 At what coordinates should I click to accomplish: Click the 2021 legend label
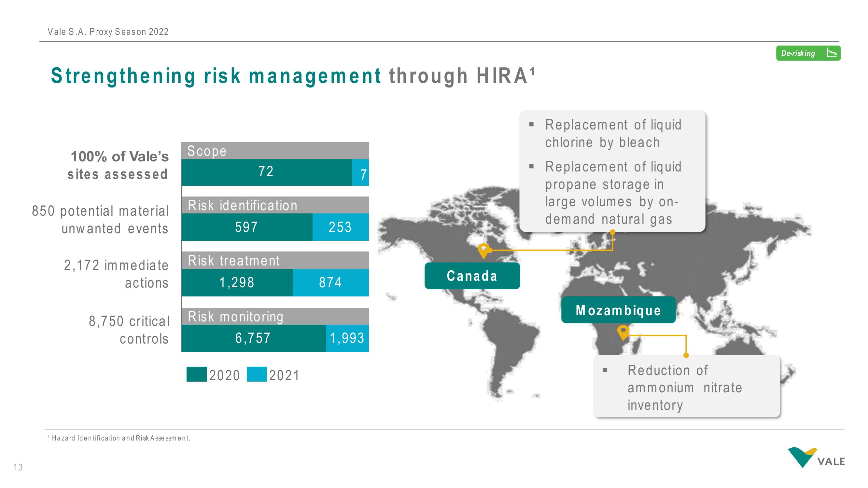click(284, 375)
